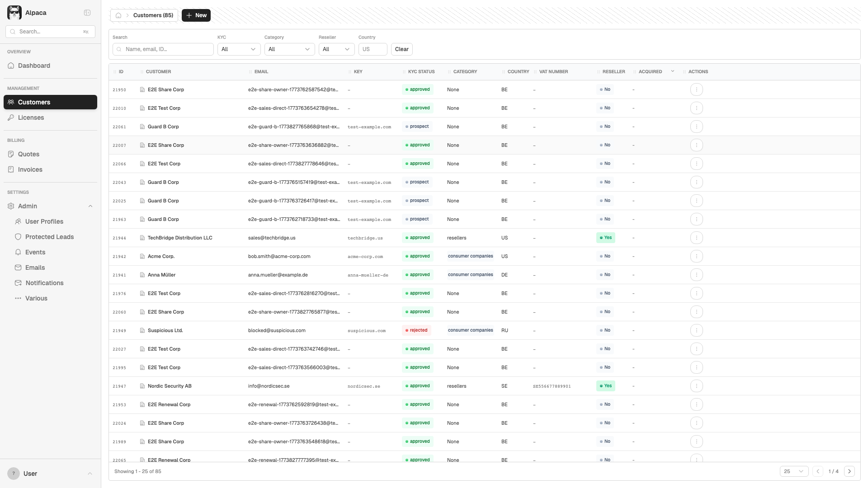This screenshot has width=868, height=488.
Task: Open Quotes under Billing
Action: pos(29,154)
